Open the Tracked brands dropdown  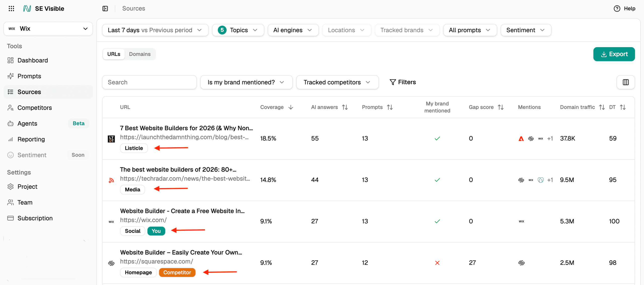tap(407, 30)
